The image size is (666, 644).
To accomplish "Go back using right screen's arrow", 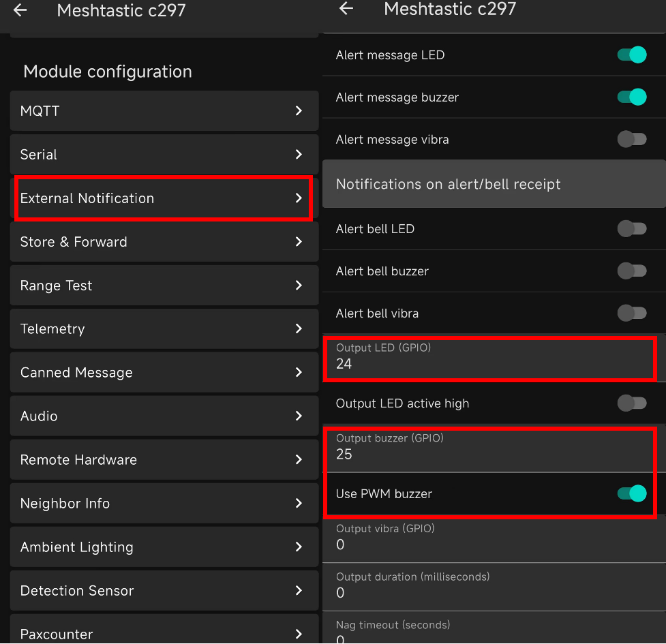I will click(x=346, y=8).
